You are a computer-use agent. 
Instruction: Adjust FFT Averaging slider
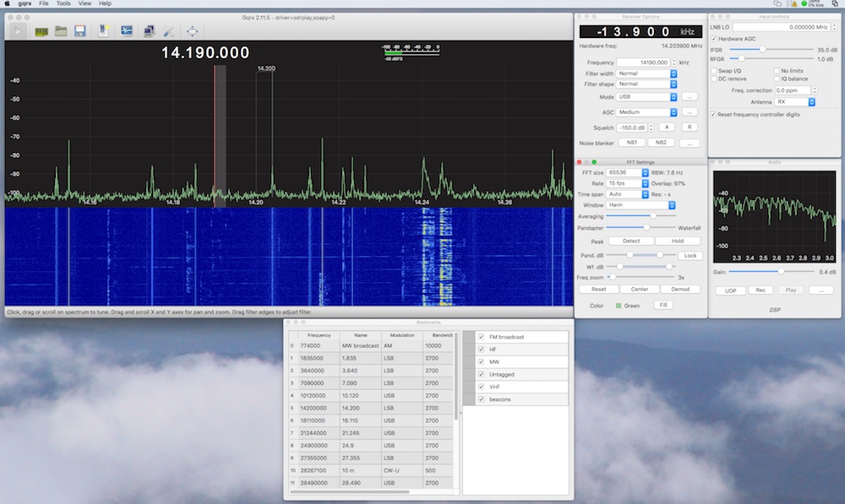tap(641, 216)
